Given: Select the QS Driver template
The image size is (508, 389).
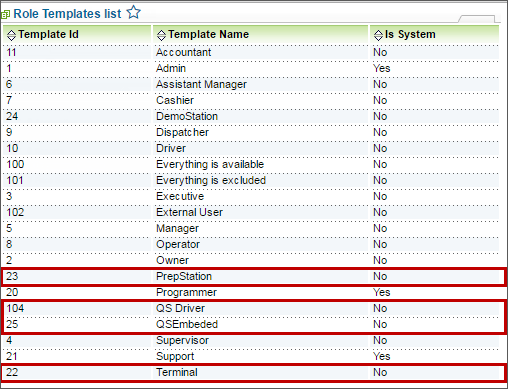Looking at the screenshot, I should [x=180, y=308].
